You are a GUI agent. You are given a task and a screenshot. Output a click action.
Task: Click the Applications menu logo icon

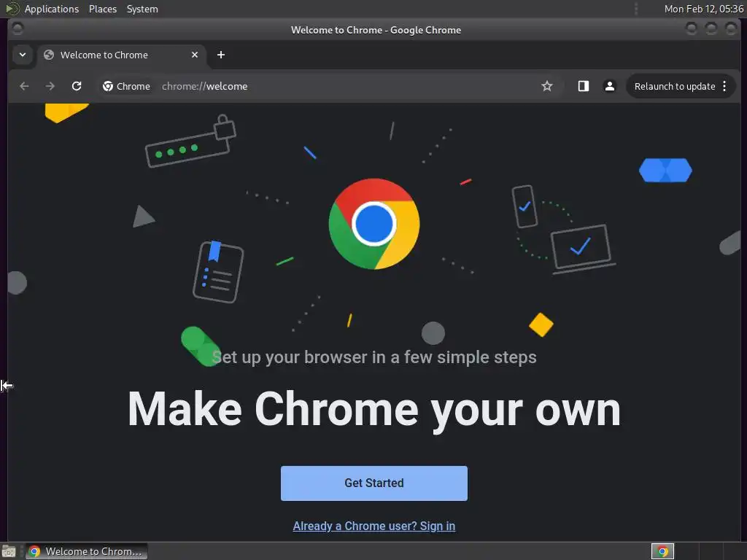[12, 9]
